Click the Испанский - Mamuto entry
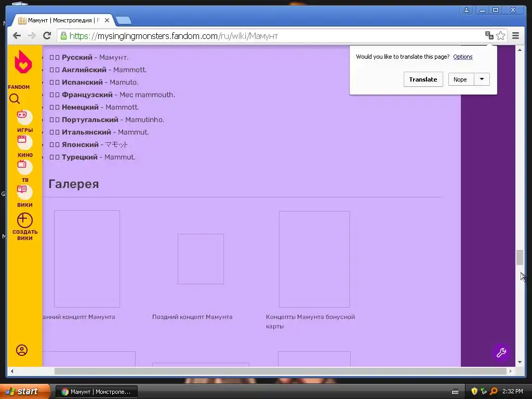The height and width of the screenshot is (399, 532). pos(94,83)
